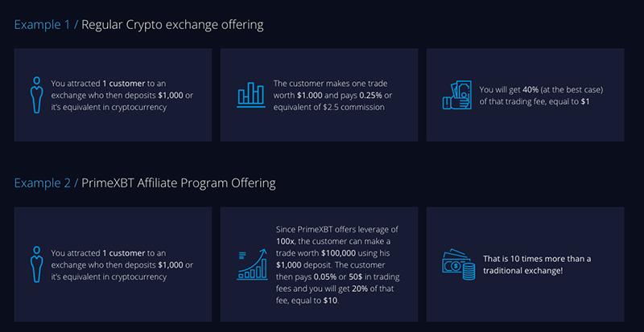Click the 'Example 2 /' blue label
Screen dimensions: 644x332
[46, 183]
